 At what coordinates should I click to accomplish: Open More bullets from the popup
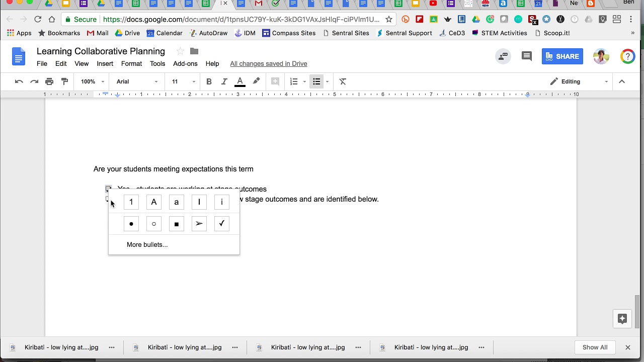point(147,245)
